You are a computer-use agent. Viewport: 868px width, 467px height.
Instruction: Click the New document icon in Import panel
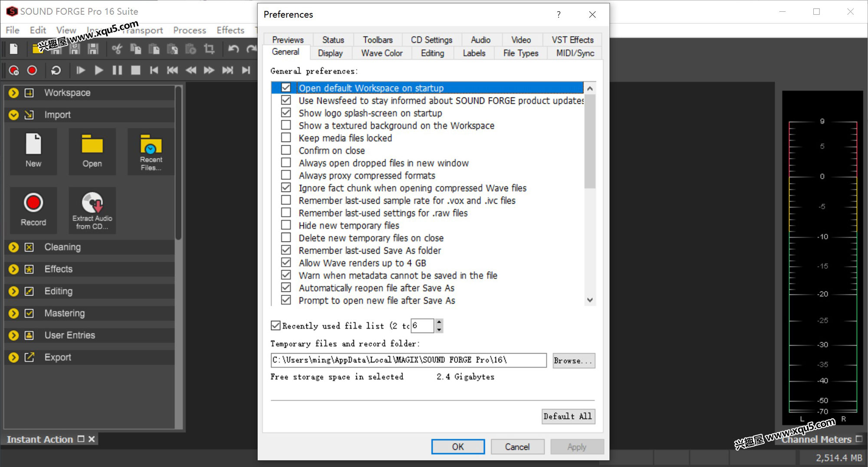pos(33,151)
